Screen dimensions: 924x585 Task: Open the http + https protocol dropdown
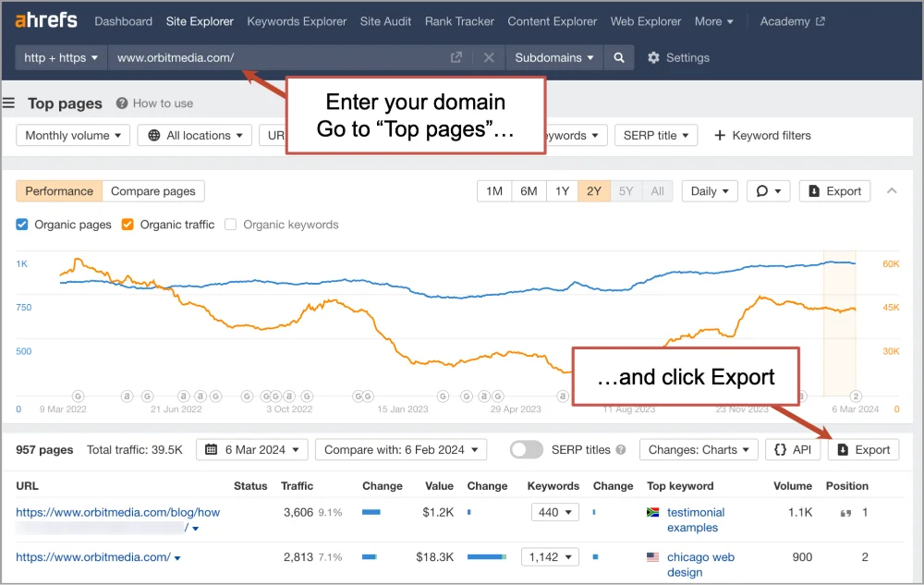[61, 57]
